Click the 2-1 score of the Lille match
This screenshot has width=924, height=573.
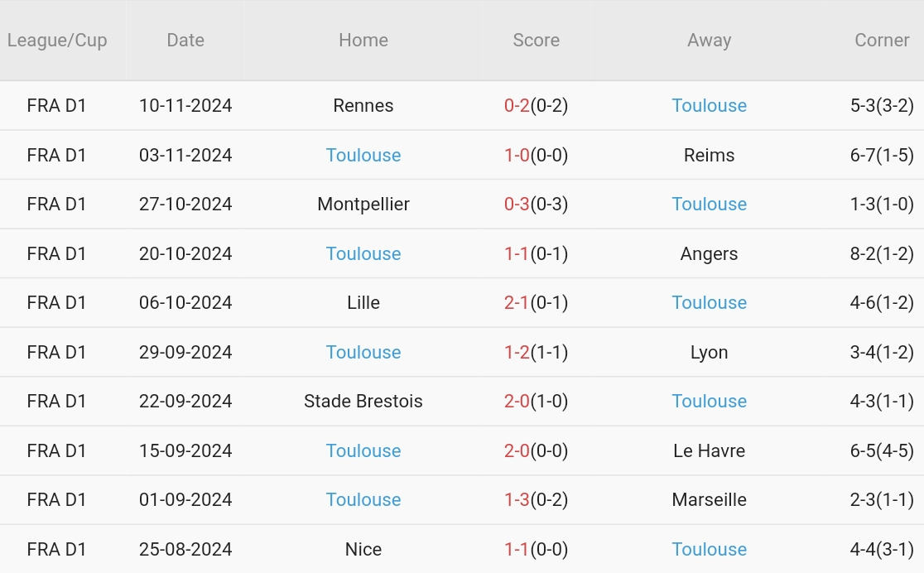[517, 302]
